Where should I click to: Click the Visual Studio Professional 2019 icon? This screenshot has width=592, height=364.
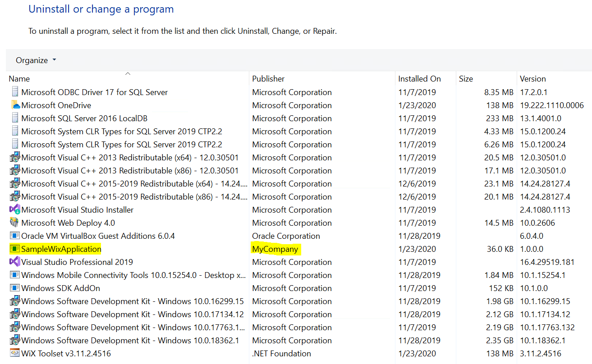pos(15,262)
